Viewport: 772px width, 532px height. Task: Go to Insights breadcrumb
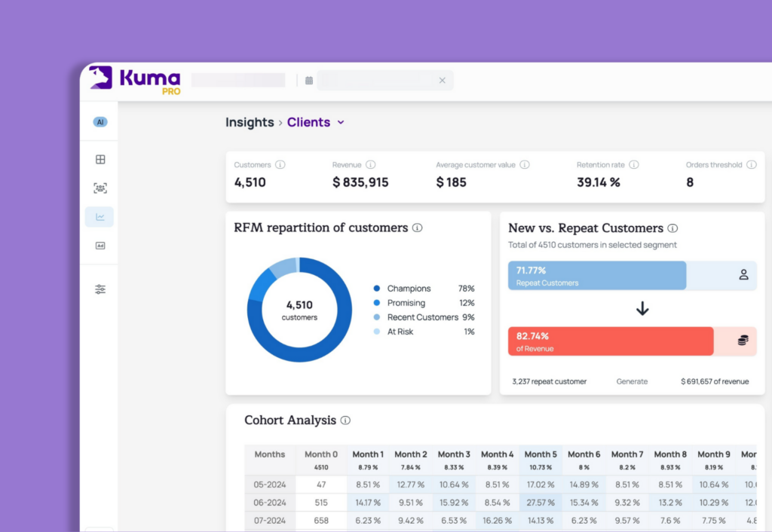[x=250, y=122]
